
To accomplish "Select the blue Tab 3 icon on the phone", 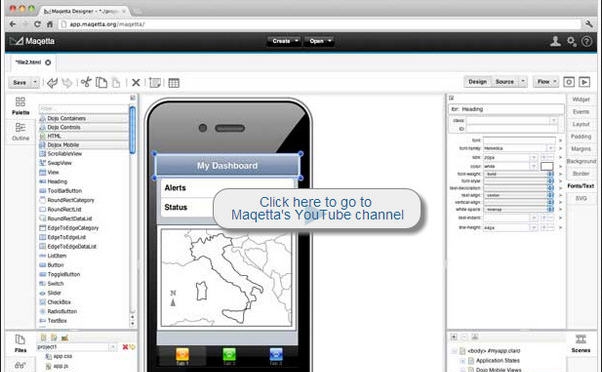I will click(x=276, y=355).
